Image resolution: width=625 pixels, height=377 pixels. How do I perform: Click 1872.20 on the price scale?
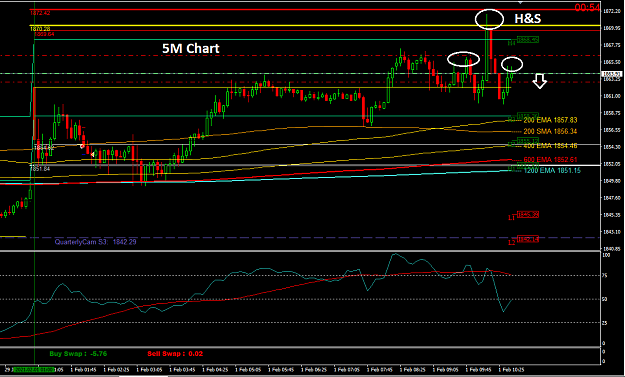click(x=611, y=11)
